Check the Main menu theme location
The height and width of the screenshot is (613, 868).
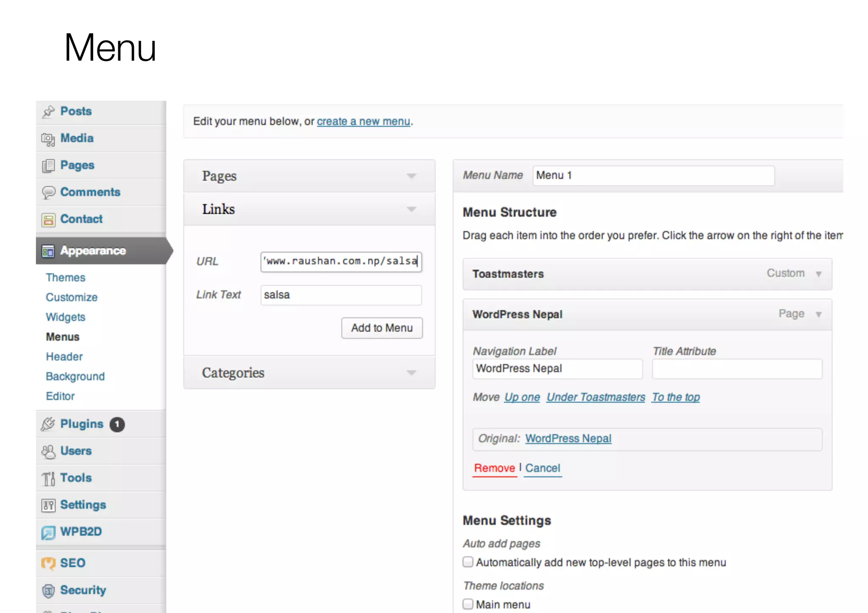(468, 604)
